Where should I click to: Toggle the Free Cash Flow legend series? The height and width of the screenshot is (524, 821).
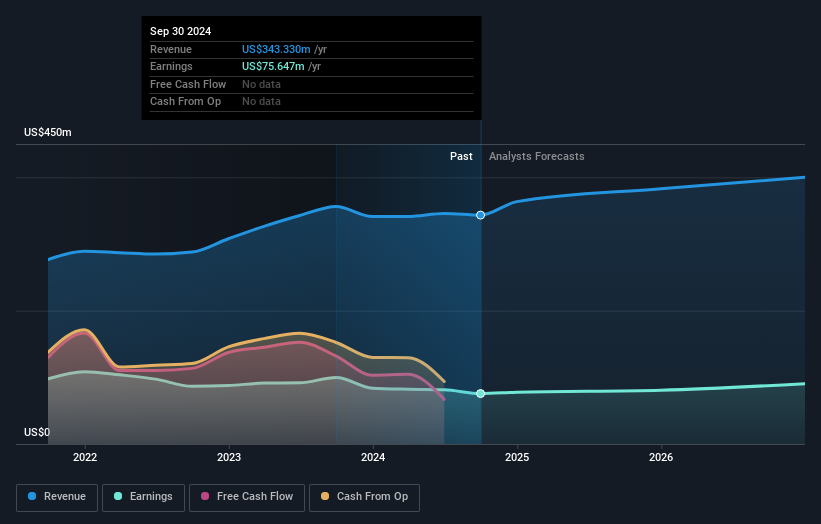click(247, 497)
